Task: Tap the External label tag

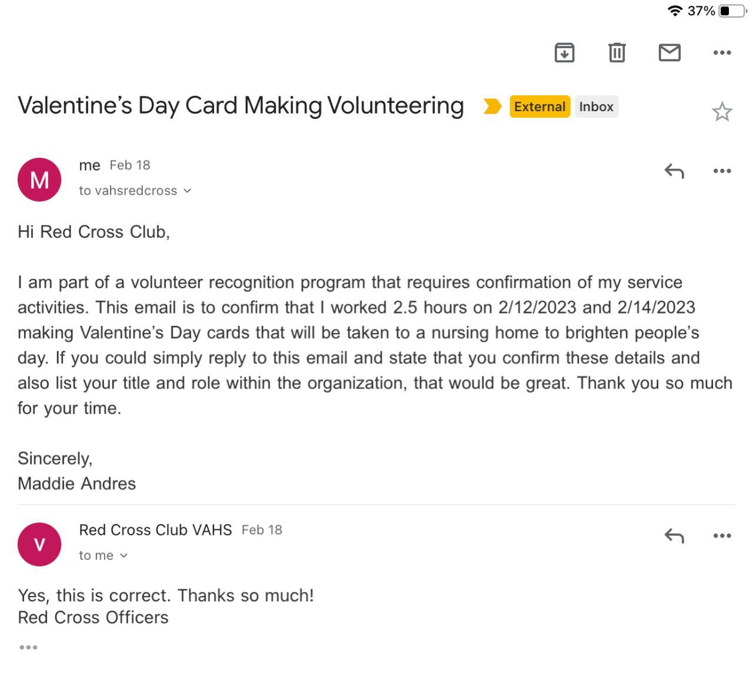Action: click(x=539, y=106)
